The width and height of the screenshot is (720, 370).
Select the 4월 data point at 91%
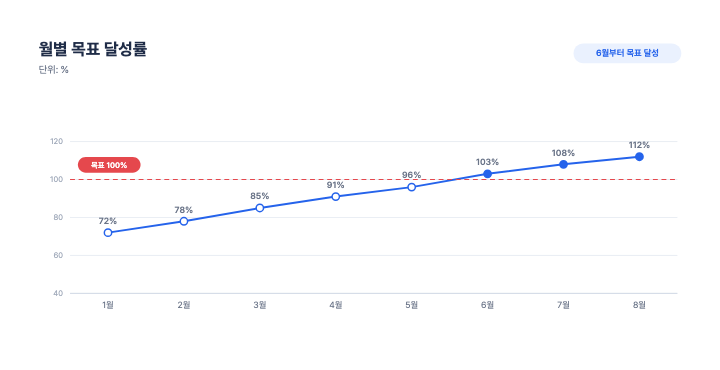tap(336, 196)
